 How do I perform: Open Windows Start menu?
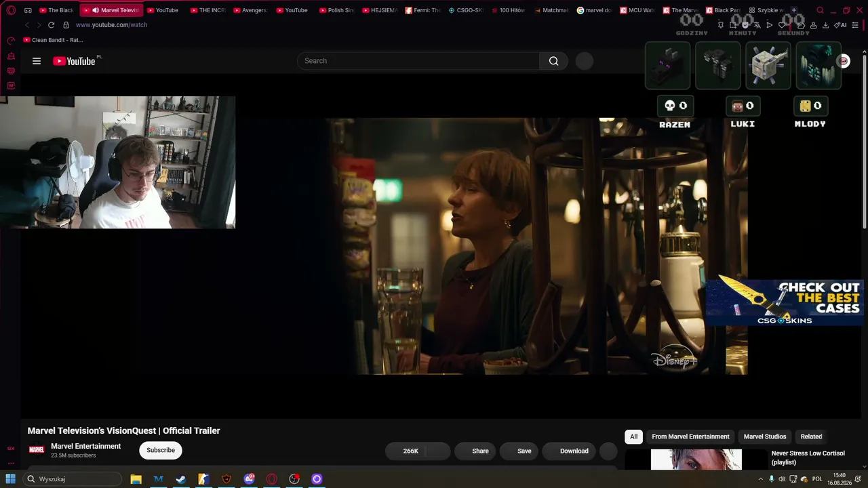11,479
